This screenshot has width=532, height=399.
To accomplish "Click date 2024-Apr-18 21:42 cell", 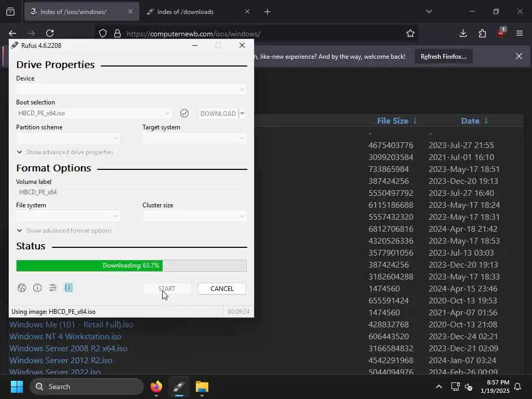I will (x=463, y=229).
